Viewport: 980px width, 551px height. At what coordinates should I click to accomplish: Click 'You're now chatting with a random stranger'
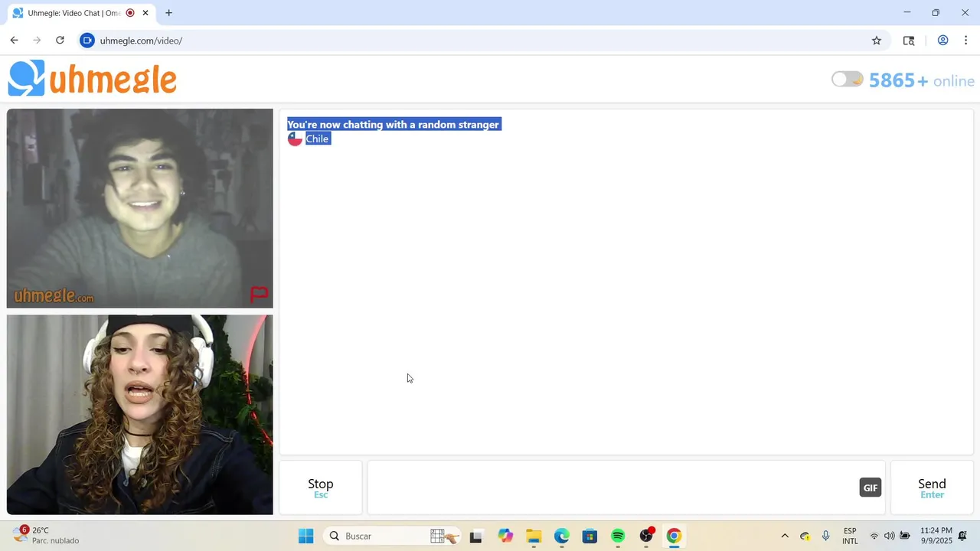(x=394, y=125)
